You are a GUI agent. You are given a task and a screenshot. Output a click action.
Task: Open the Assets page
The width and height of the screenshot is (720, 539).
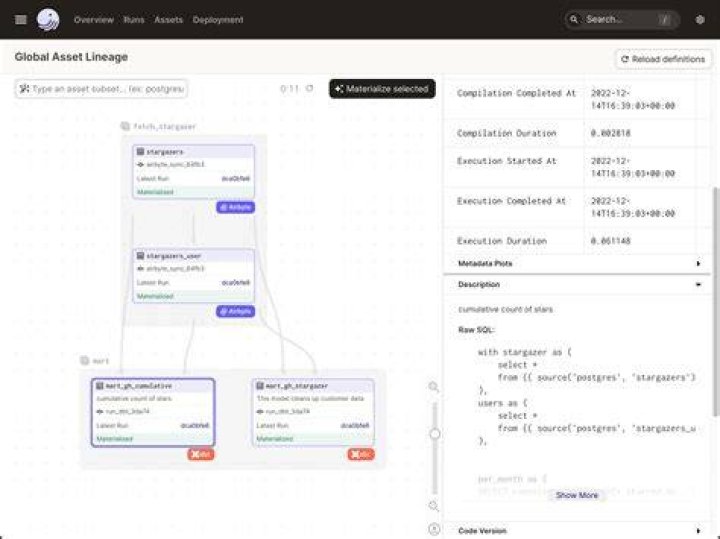[169, 20]
